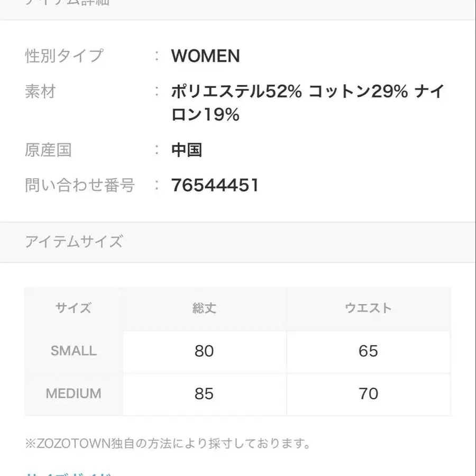This screenshot has height=476, width=476.
Task: Click the 中国 country of origin value
Action: tap(187, 150)
